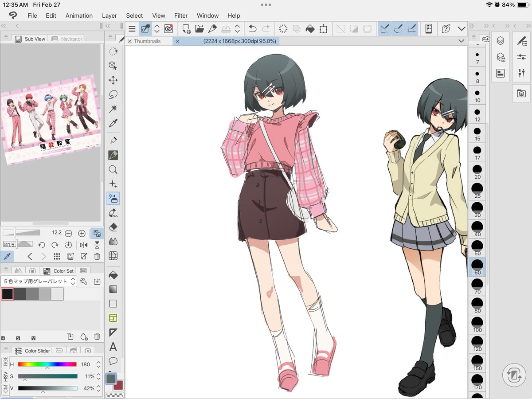
Task: Open the Filter menu
Action: click(181, 16)
